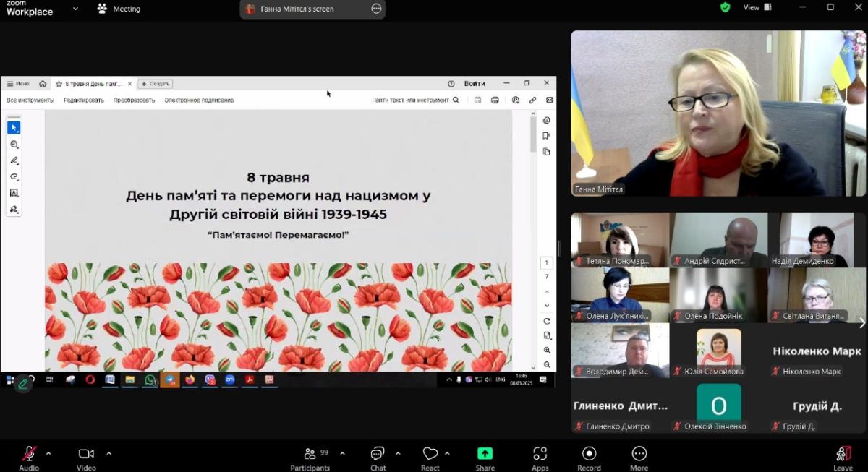Start recording with the Record button
The width and height of the screenshot is (868, 472).
pyautogui.click(x=589, y=458)
